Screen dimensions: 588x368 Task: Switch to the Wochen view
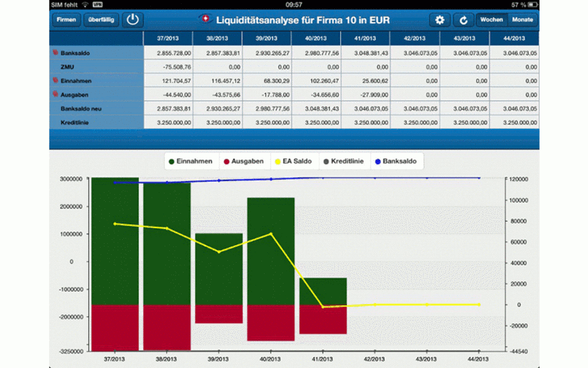point(491,20)
